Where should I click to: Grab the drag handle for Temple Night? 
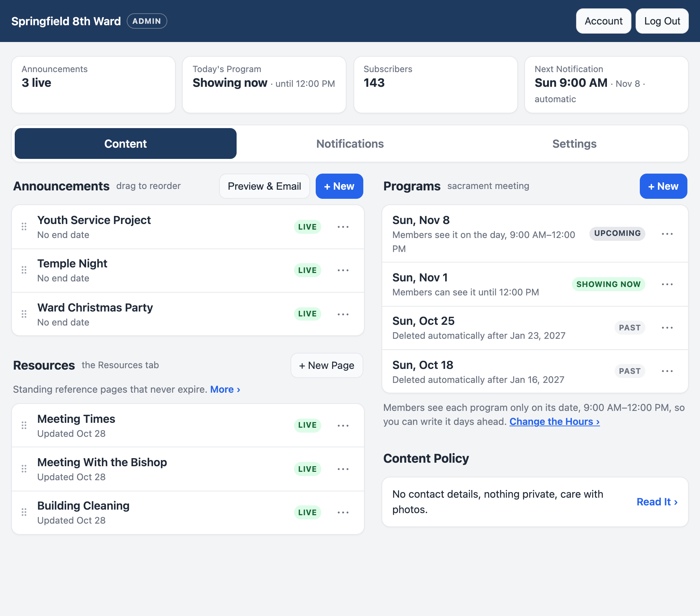pos(24,270)
